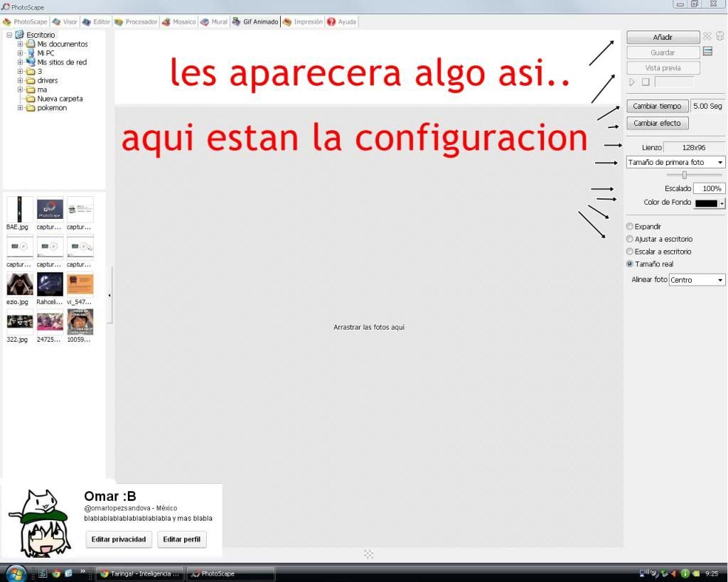Screen dimensions: 728x582
Task: Open the Procesador tab
Action: (x=136, y=22)
